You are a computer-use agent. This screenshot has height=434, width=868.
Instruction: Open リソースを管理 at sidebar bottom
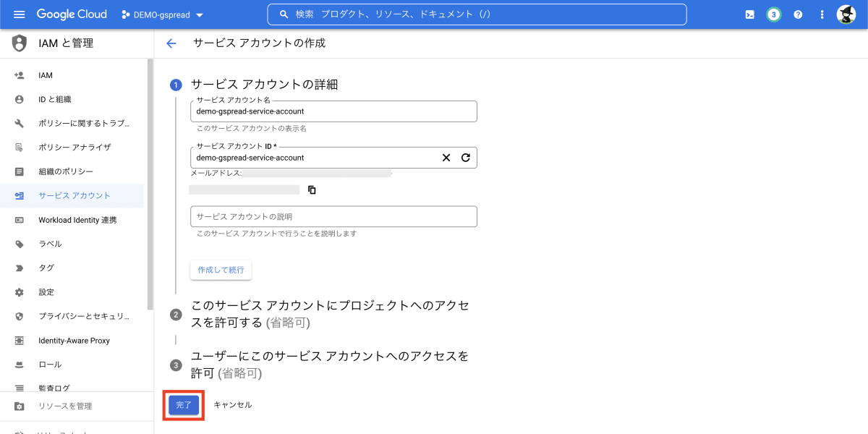point(65,406)
